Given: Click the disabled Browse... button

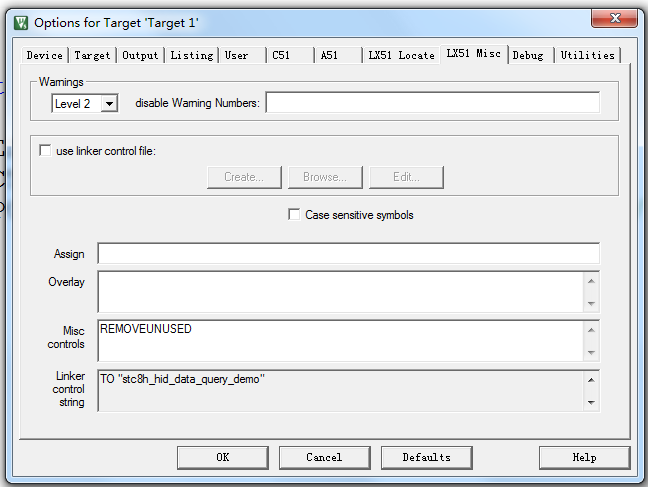Looking at the screenshot, I should pos(325,177).
